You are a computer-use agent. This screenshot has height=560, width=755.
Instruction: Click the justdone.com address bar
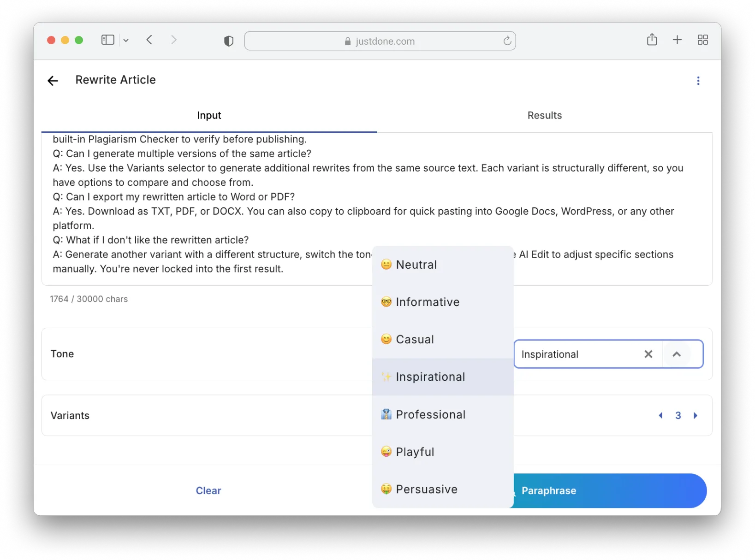tap(380, 41)
